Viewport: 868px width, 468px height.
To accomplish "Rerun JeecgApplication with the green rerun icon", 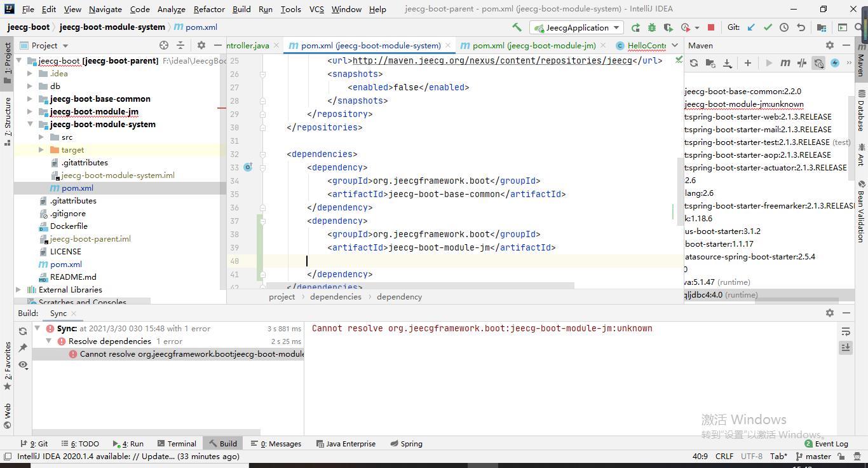I will (635, 27).
